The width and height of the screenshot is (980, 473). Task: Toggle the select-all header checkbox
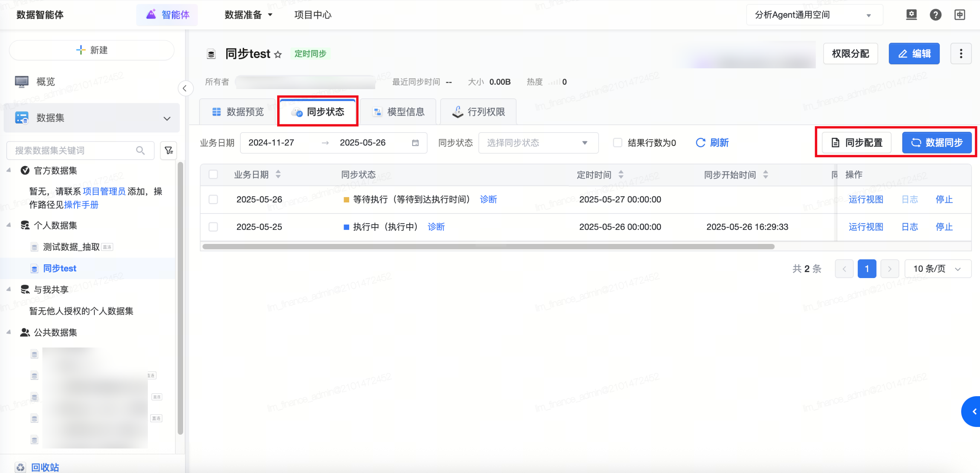[x=213, y=174]
